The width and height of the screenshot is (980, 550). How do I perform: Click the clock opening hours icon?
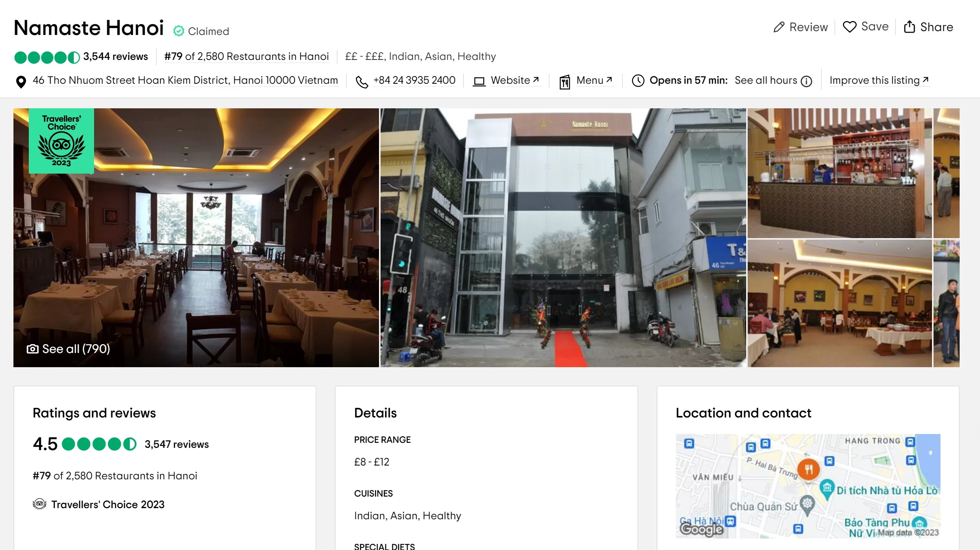tap(638, 81)
